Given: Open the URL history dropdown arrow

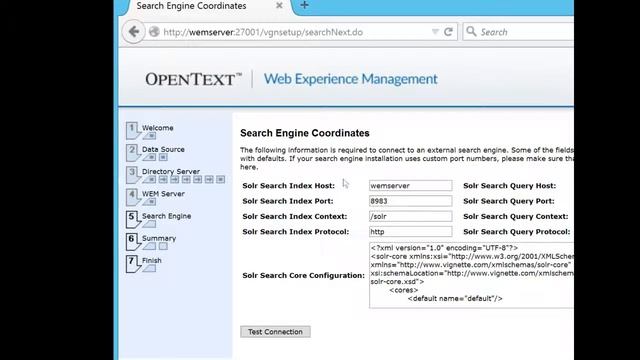Looking at the screenshot, I should point(435,32).
